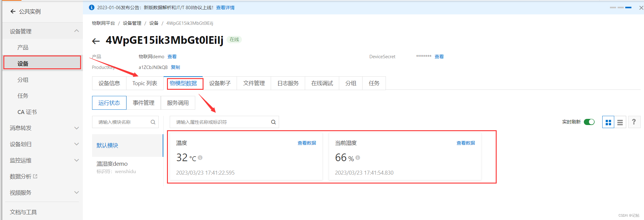
Task: Click the back arrow next to device name
Action: click(x=96, y=41)
